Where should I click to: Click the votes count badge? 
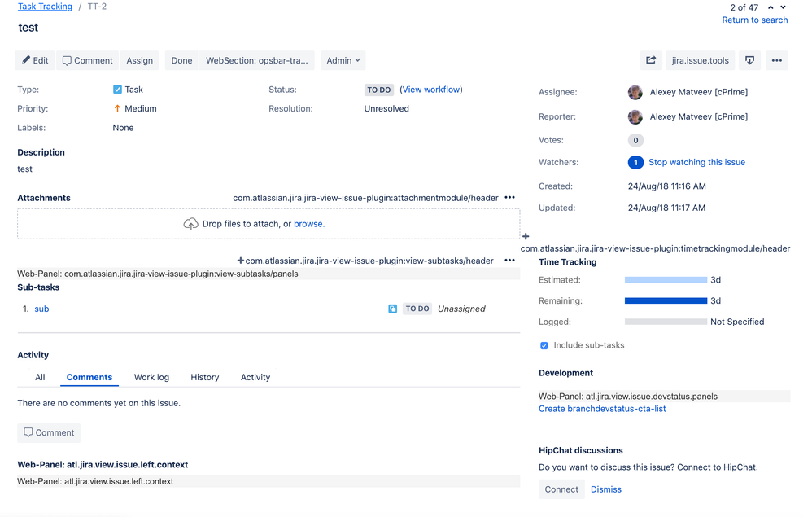tap(635, 140)
